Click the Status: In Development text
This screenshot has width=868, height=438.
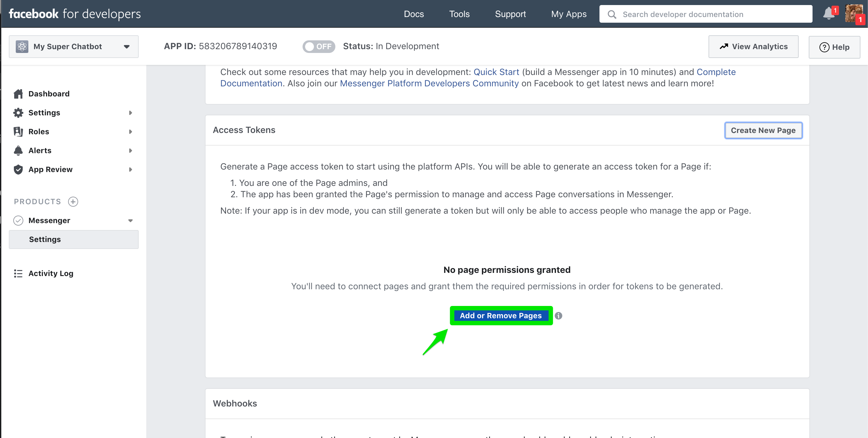pos(391,46)
